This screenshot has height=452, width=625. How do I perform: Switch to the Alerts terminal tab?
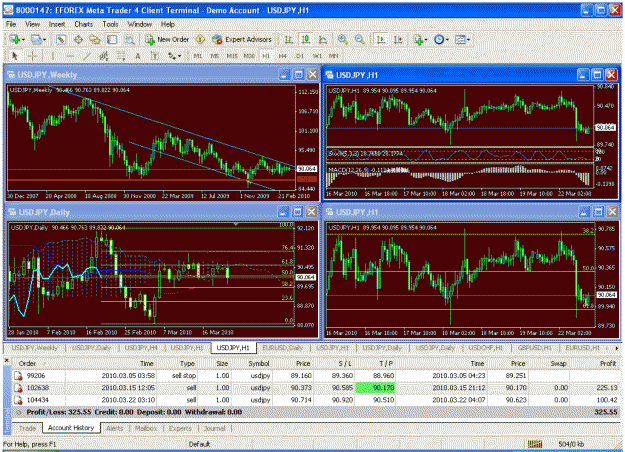coord(115,428)
